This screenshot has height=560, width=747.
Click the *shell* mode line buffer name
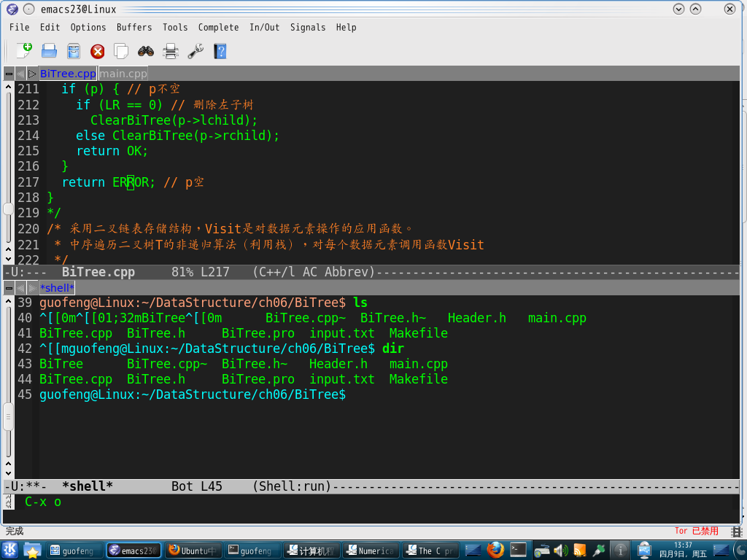pyautogui.click(x=88, y=486)
